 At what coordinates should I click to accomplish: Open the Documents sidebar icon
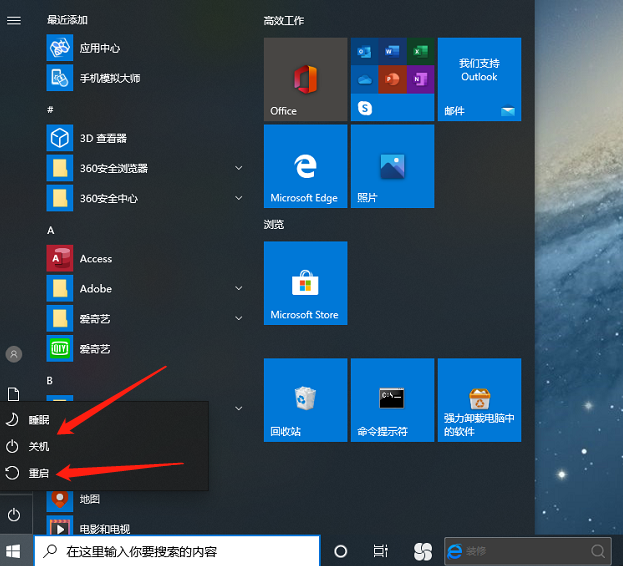(x=14, y=394)
